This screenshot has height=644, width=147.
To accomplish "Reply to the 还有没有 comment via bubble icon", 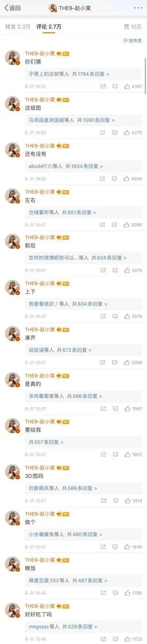I will (115, 179).
